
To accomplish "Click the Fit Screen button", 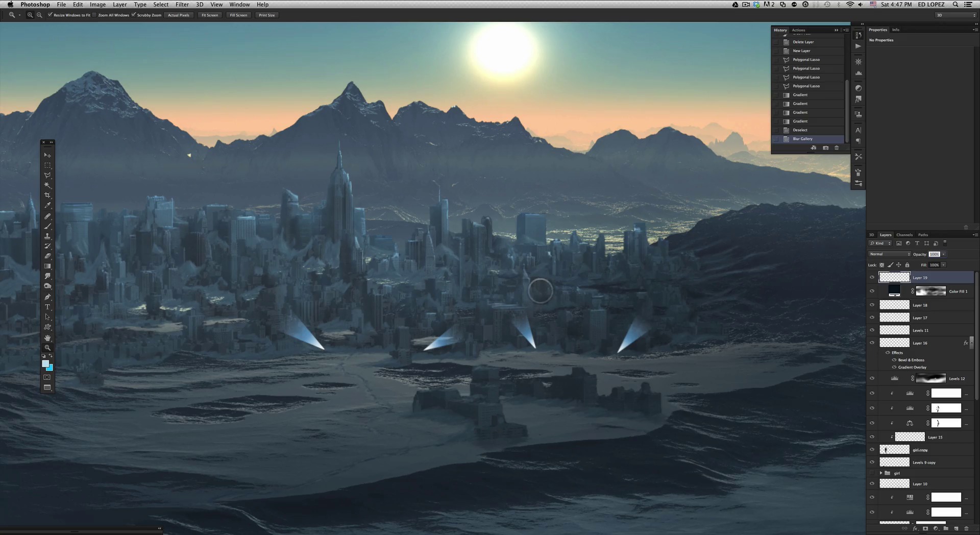I will (x=210, y=15).
